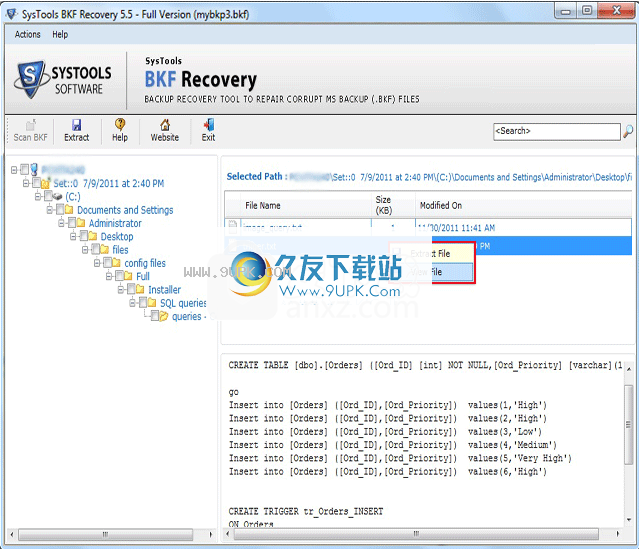Click the open queries folder icon

pyautogui.click(x=163, y=316)
